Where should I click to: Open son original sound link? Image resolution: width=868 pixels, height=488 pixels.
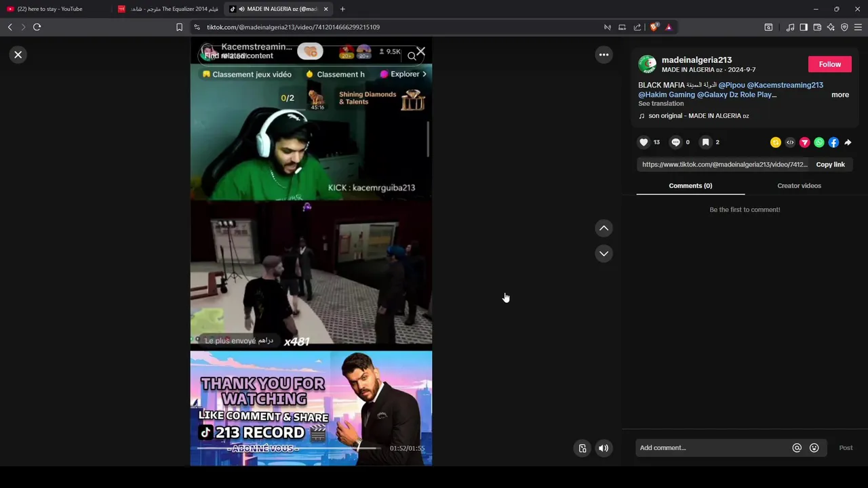point(698,116)
